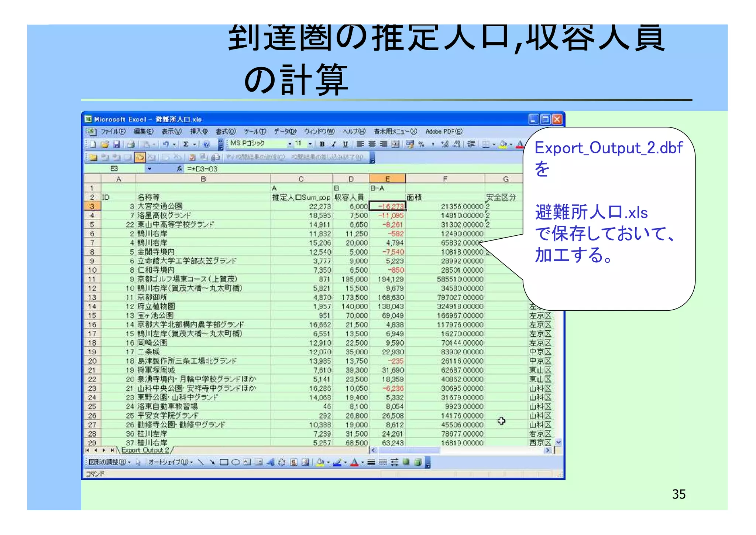The height and width of the screenshot is (535, 756).
Task: Click the Fill Color paint bucket
Action: click(502, 144)
